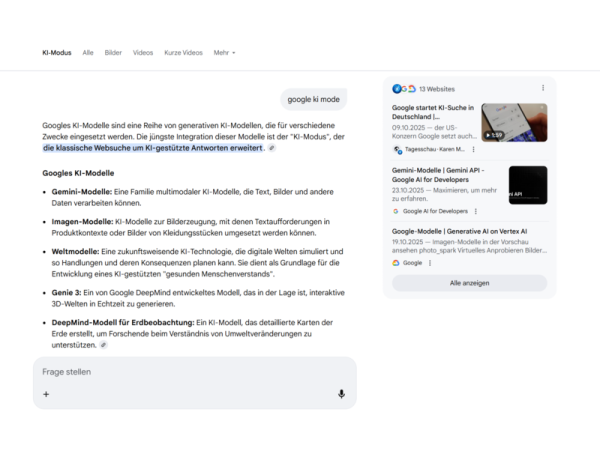600x450 pixels.
Task: Open 'Google-Modelle | Generative AI on Vertex AI'
Action: tap(459, 232)
